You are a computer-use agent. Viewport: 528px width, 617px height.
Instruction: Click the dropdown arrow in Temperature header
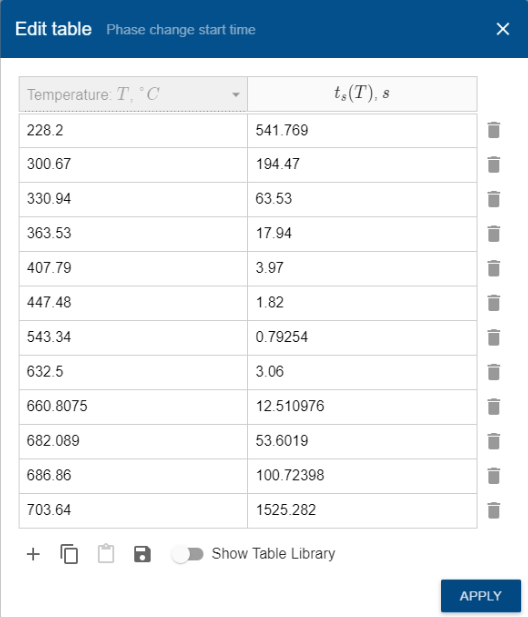coord(236,94)
